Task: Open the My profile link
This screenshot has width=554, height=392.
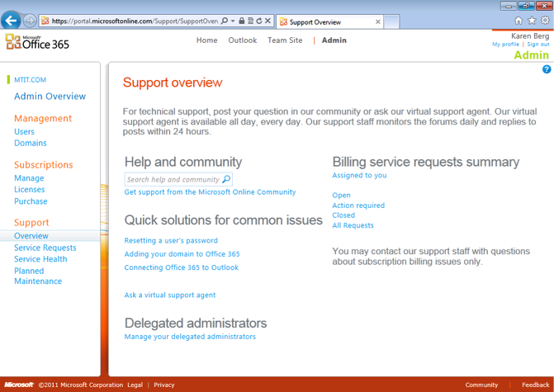Action: (x=505, y=44)
